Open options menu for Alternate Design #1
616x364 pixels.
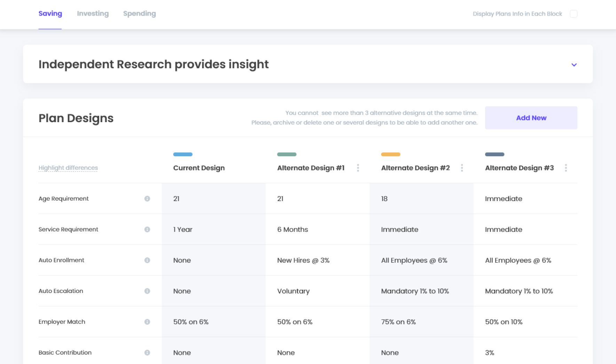coord(358,168)
